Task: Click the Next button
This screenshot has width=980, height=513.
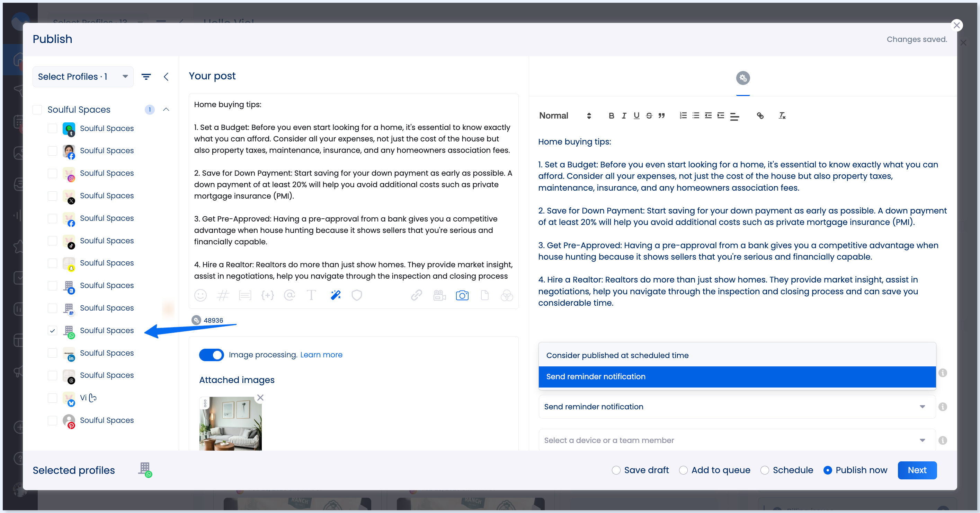Action: (917, 470)
